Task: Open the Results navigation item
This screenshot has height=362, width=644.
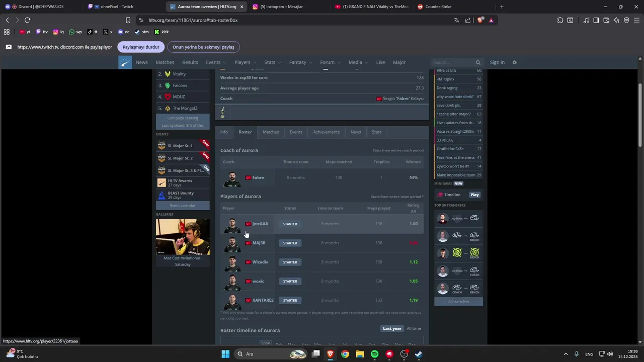Action: click(190, 62)
